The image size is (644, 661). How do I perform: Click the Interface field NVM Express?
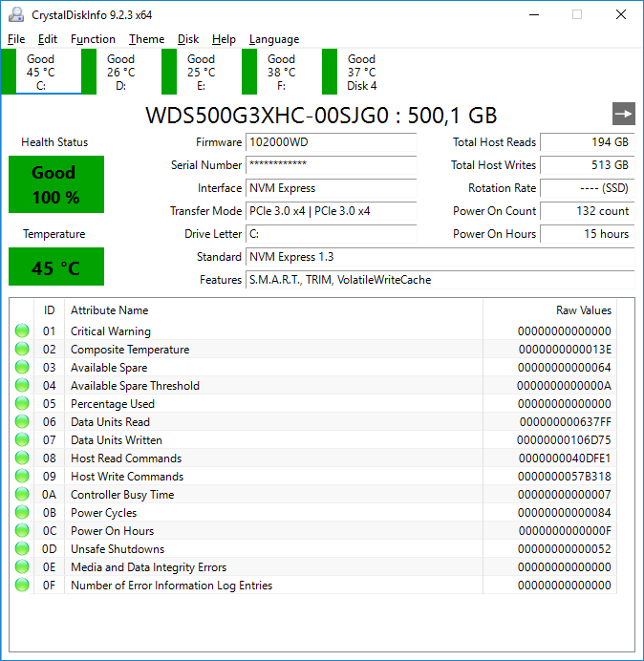331,188
